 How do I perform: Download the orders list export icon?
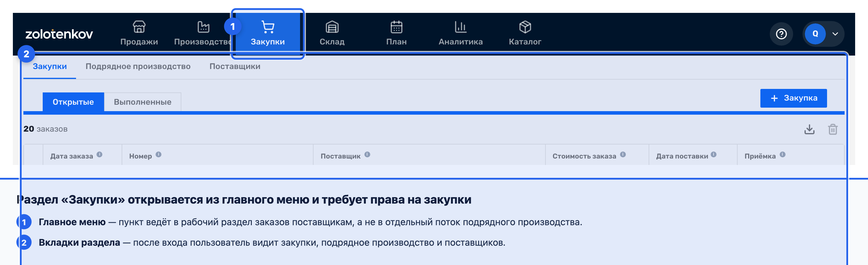pyautogui.click(x=809, y=129)
